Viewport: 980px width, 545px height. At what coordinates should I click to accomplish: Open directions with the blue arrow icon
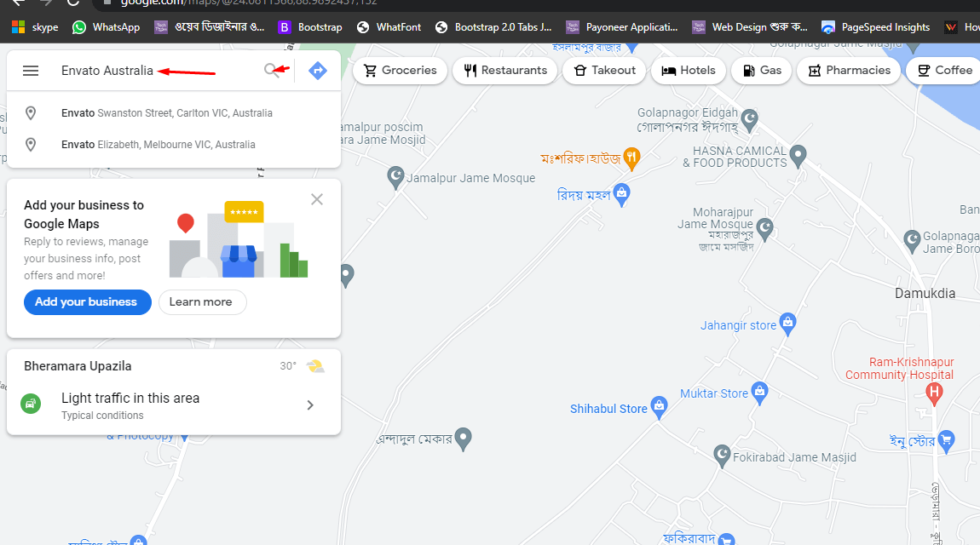pyautogui.click(x=318, y=71)
